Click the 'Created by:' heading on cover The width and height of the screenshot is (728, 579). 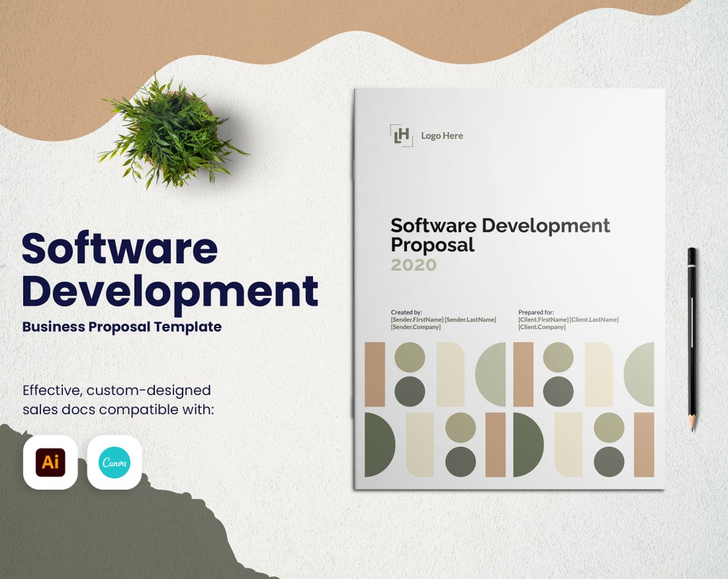tap(406, 313)
